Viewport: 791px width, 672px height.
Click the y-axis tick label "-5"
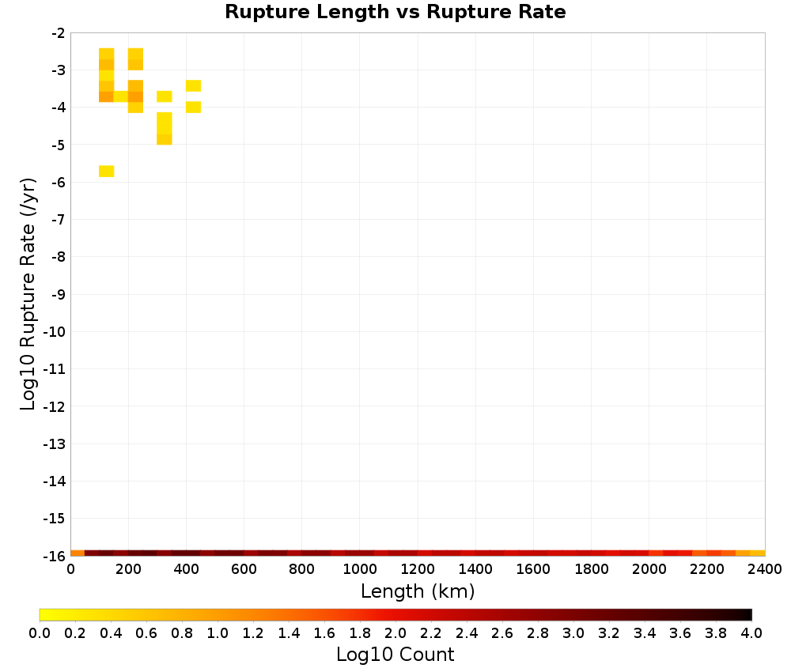59,145
